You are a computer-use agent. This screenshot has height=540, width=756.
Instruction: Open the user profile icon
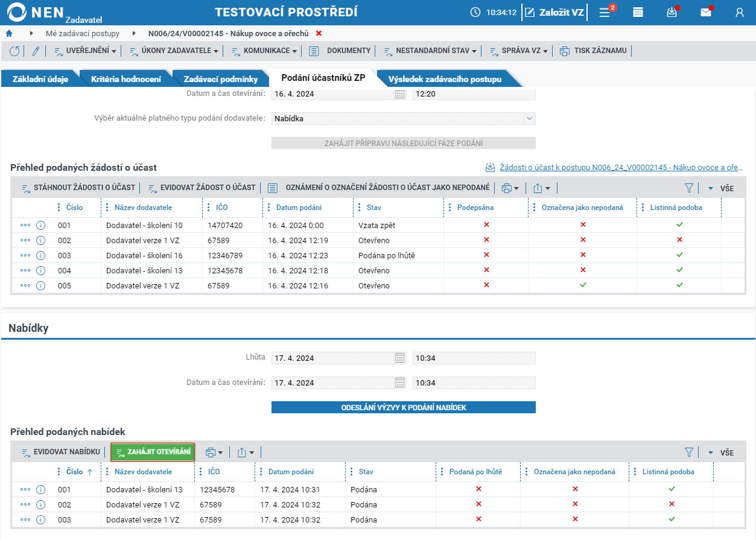pos(740,12)
